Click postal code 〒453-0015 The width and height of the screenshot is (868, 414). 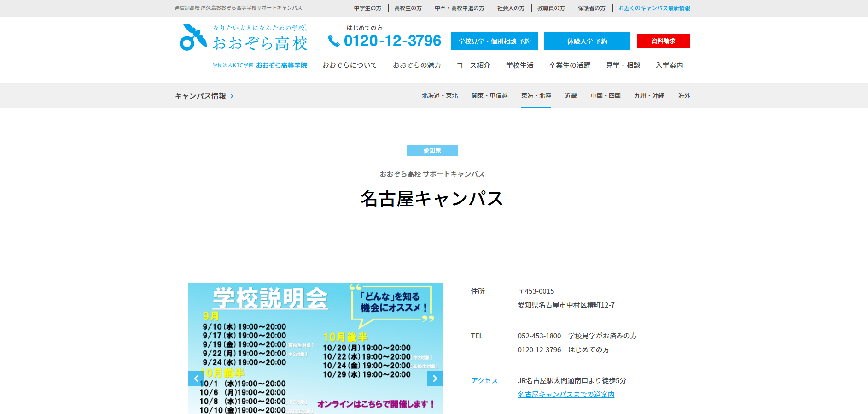tap(536, 291)
